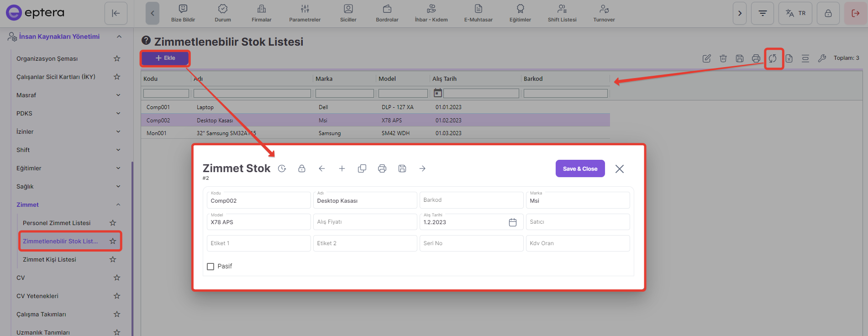Toggle the Pasif checkbox
Viewport: 868px width, 336px height.
210,267
